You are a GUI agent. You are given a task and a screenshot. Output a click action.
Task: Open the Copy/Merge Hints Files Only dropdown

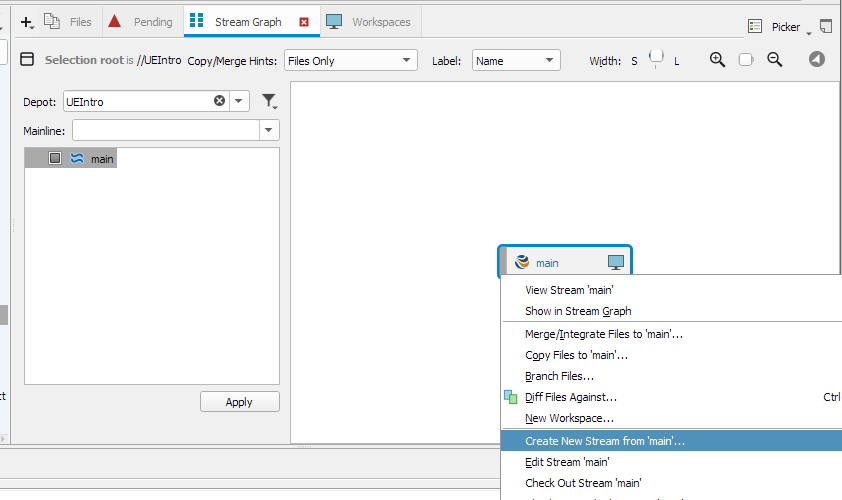pos(351,61)
